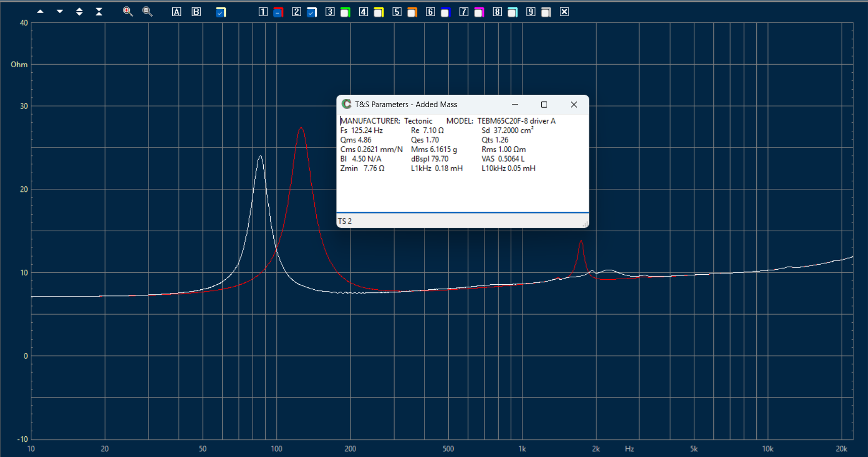Toggle green curve 3 visibility box
The image size is (868, 457).
346,12
